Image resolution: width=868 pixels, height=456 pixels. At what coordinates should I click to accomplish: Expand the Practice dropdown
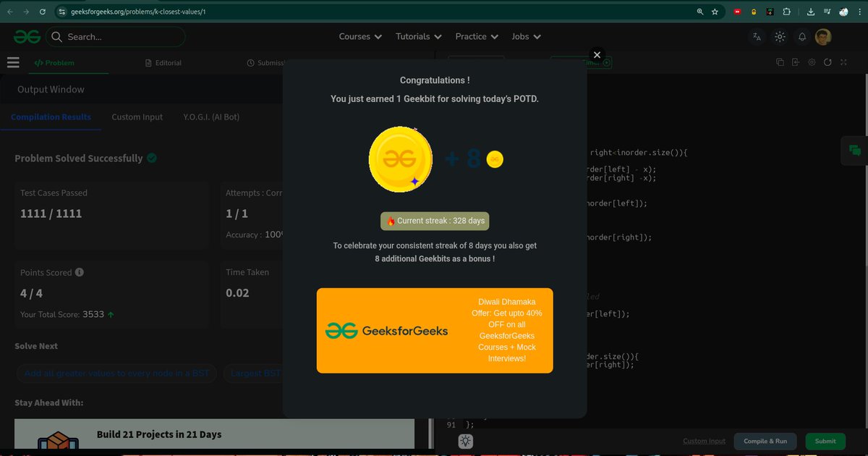[x=477, y=36]
